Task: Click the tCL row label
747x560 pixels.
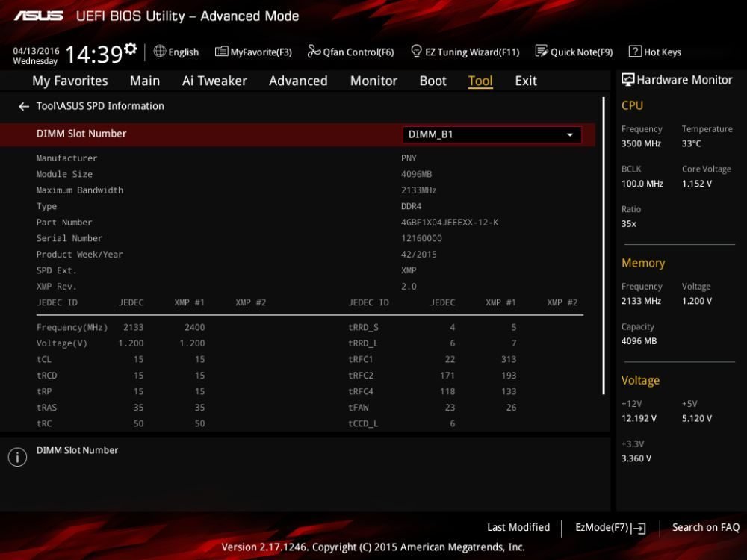Action: 44,360
